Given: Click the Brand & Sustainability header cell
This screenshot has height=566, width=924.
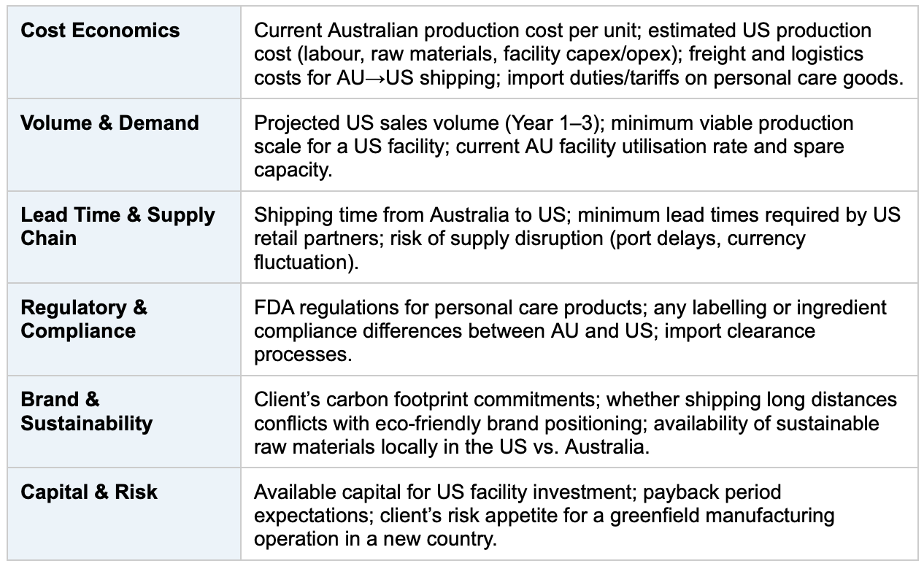Looking at the screenshot, I should click(123, 422).
